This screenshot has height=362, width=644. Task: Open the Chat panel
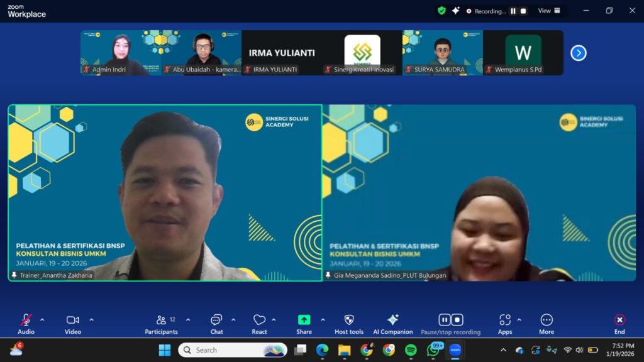point(216,321)
